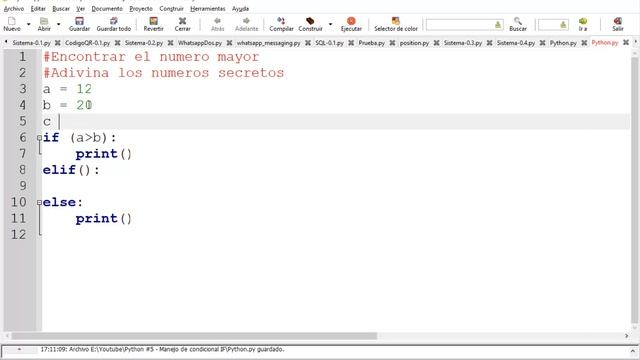Switch to the Sistema-0.3.py tab

tap(463, 43)
